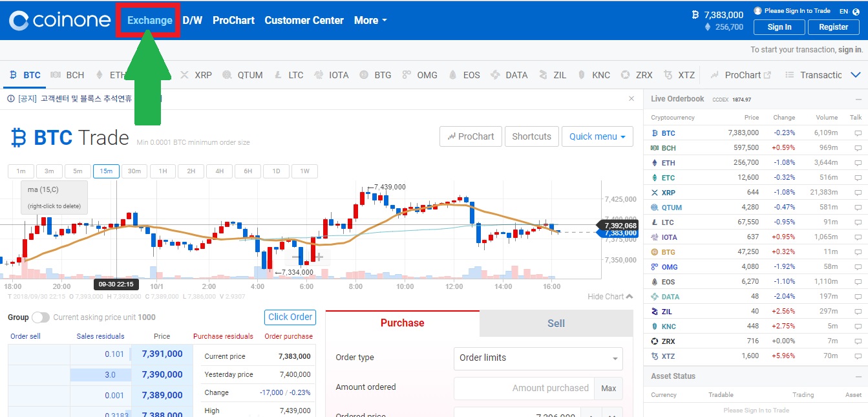Click the Coinone logo

point(59,20)
